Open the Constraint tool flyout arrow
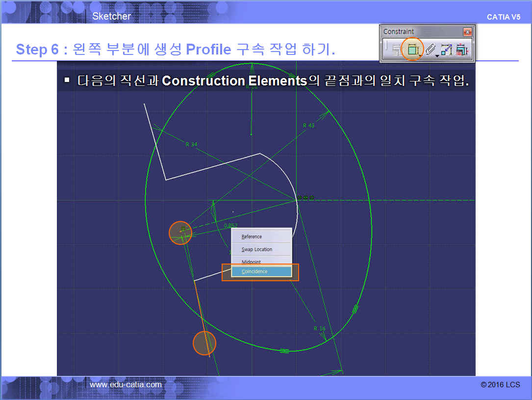This screenshot has height=400, width=532. tap(420, 56)
